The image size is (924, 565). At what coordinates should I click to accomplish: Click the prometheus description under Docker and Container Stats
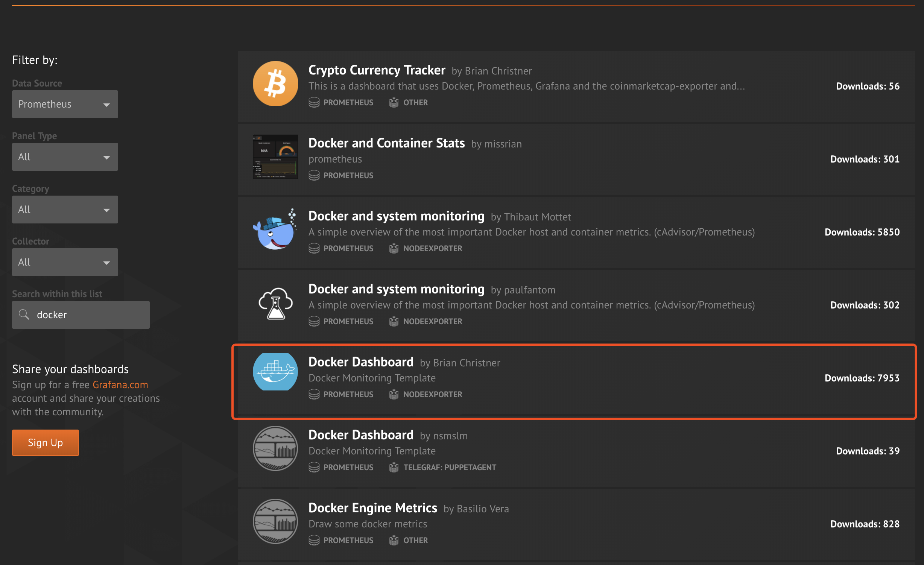[335, 159]
